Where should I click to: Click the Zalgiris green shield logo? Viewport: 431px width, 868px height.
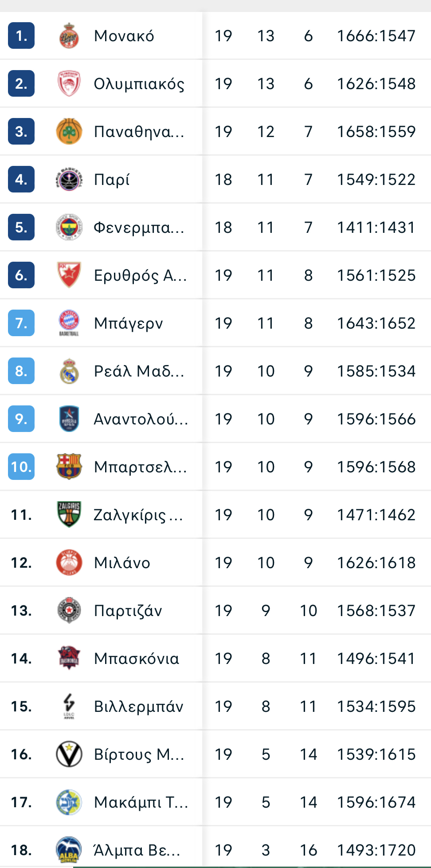tap(69, 515)
